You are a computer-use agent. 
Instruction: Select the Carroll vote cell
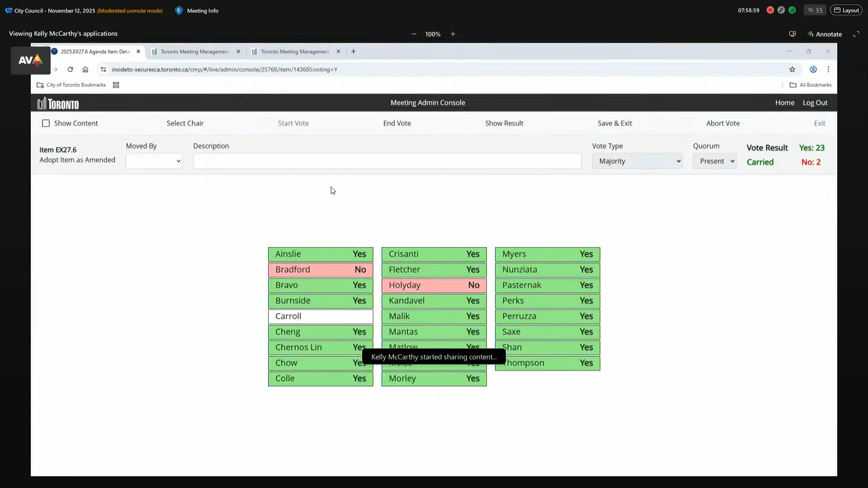(320, 316)
